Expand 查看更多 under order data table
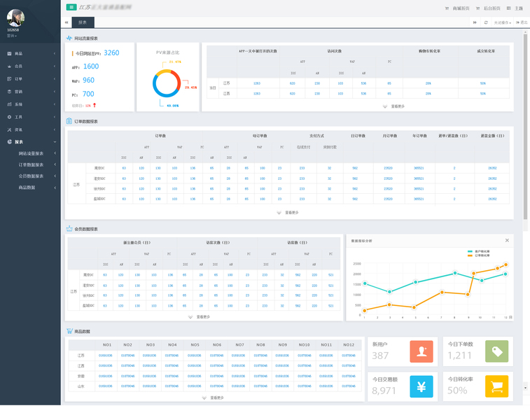Viewport: 530px width, 420px height. click(x=288, y=213)
